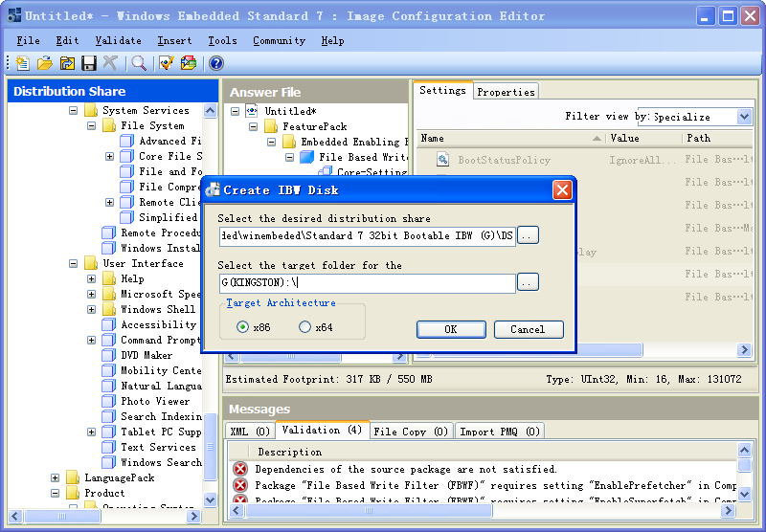Sort settings by the Name column
The width and height of the screenshot is (766, 532).
(511, 138)
